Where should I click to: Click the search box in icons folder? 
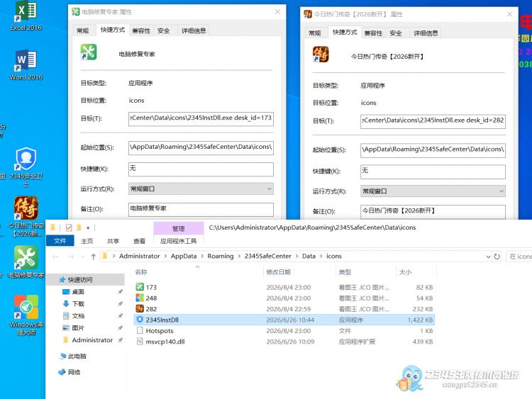[x=519, y=257]
